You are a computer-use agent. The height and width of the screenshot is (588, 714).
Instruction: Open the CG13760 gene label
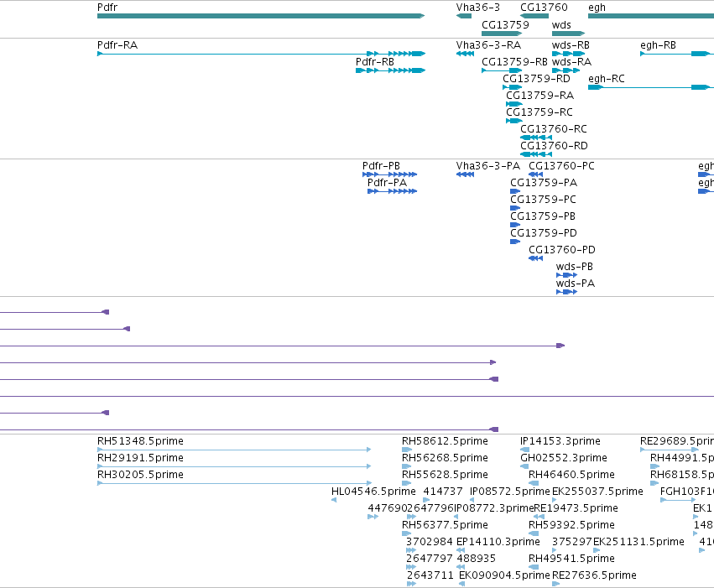pyautogui.click(x=544, y=8)
